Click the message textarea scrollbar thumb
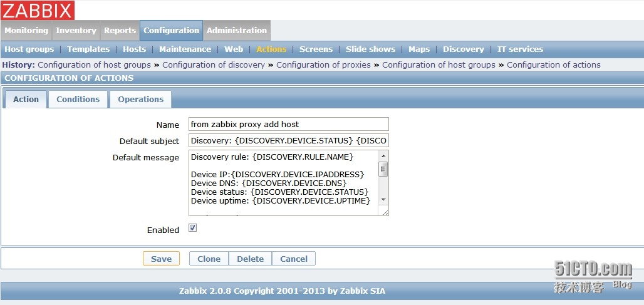This screenshot has width=644, height=305. pos(383,168)
